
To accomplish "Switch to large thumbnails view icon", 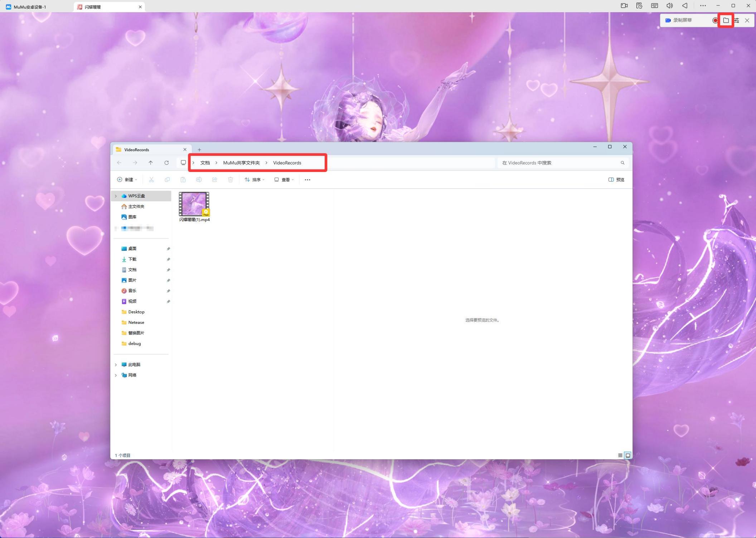I will tap(627, 455).
